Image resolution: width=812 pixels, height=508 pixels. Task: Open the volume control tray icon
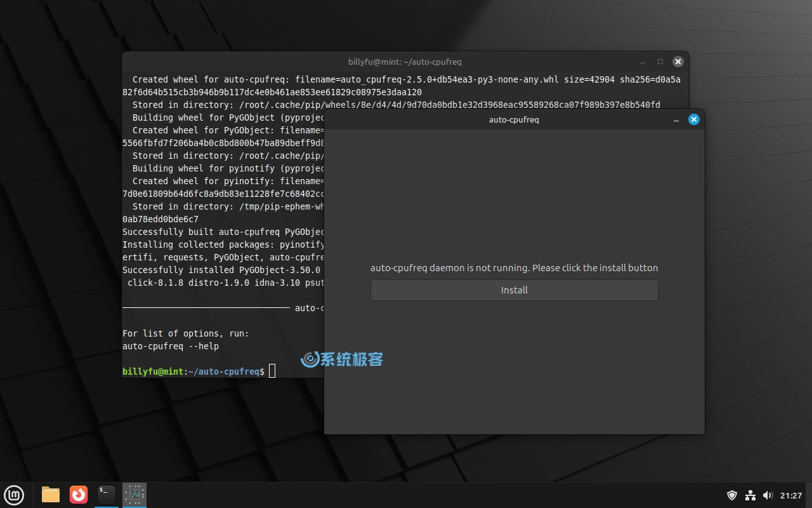(768, 495)
